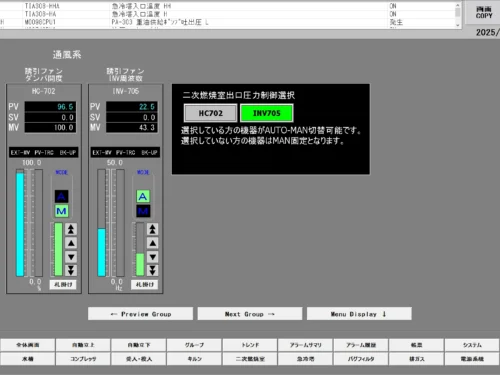The width and height of the screenshot is (500, 375).
Task: Switch HC-702 to AUTO mode (A)
Action: click(61, 196)
